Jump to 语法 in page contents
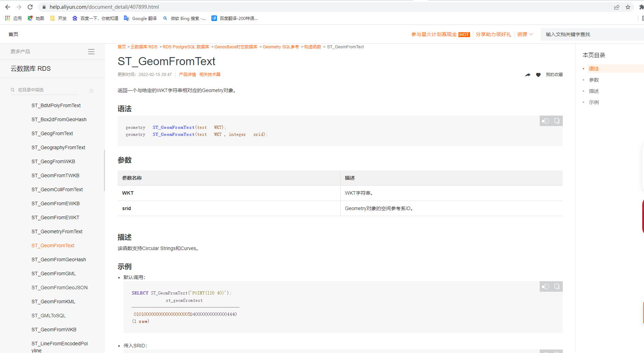The height and width of the screenshot is (353, 644). point(594,69)
